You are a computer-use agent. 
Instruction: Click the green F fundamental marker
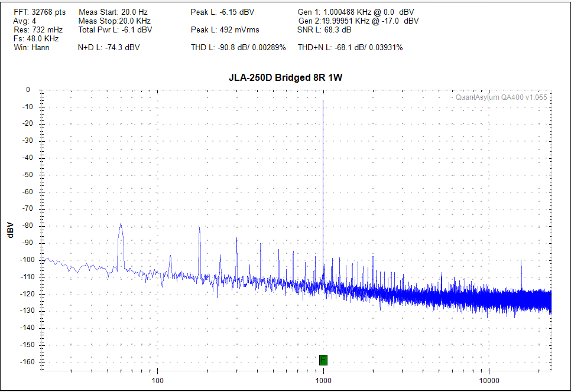323,360
